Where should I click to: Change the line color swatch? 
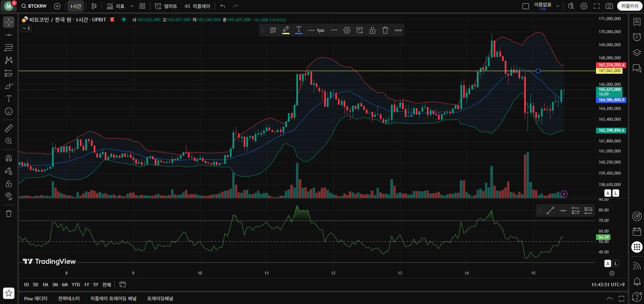(x=286, y=30)
